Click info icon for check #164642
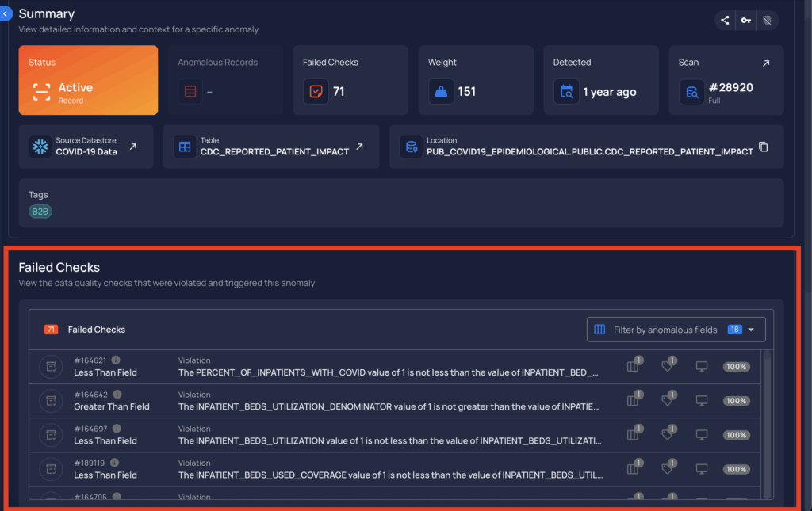 pos(117,394)
